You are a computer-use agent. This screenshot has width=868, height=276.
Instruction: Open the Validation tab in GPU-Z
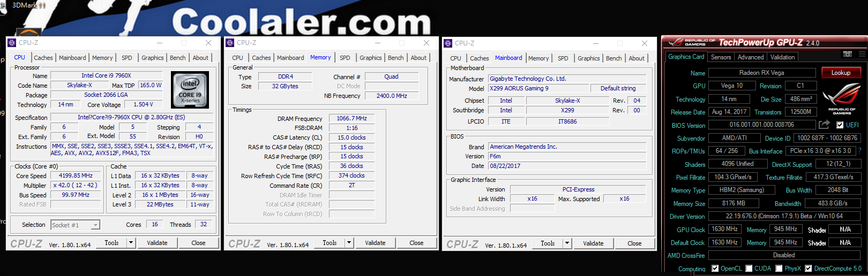pyautogui.click(x=783, y=57)
